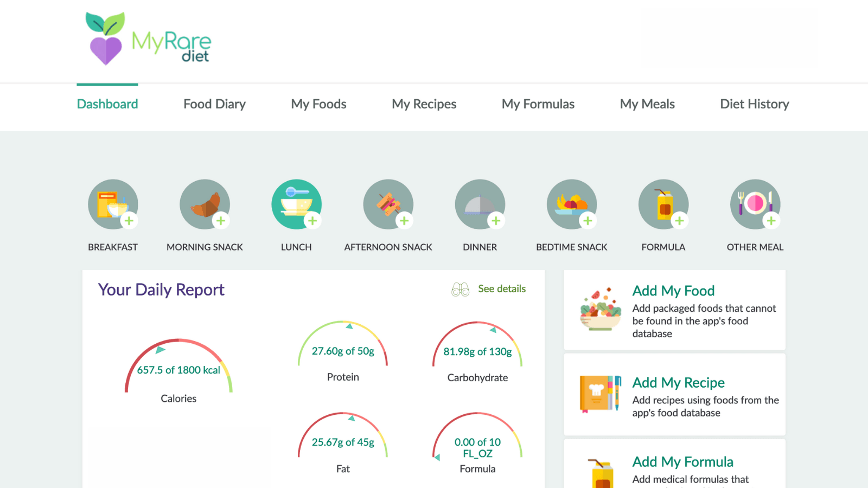This screenshot has height=488, width=868.
Task: Add Afternoon Snack via skewer icon
Action: pos(388,204)
